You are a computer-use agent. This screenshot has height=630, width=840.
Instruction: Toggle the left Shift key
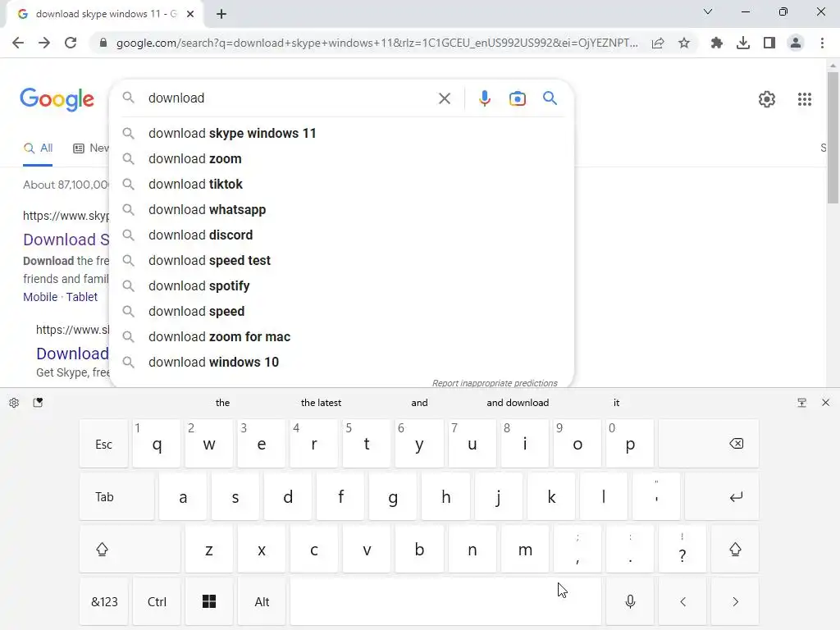[130, 549]
